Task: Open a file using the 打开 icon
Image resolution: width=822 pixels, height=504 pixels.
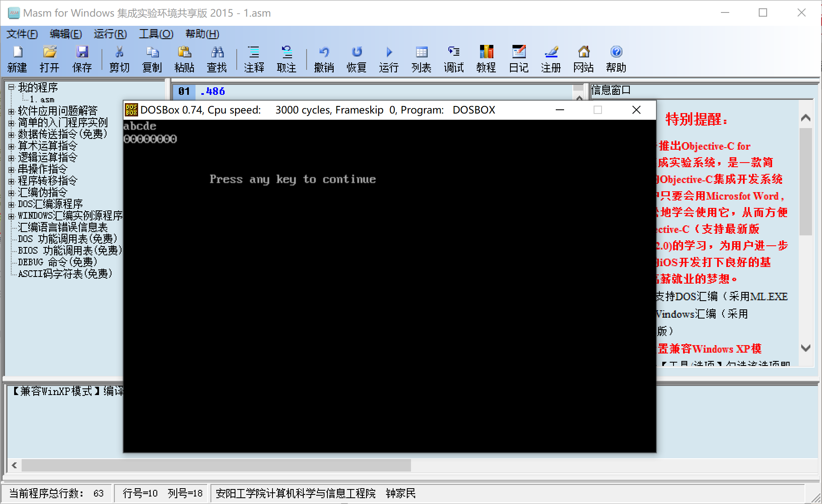Action: coord(49,58)
